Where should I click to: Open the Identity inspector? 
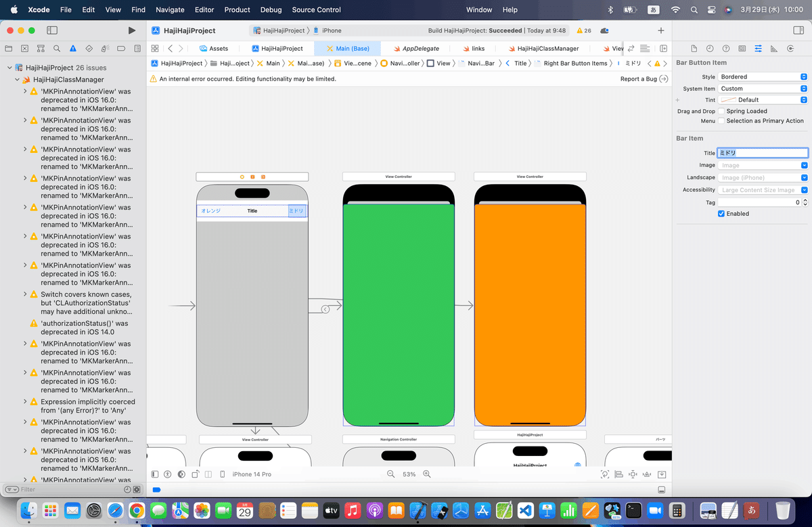(742, 49)
